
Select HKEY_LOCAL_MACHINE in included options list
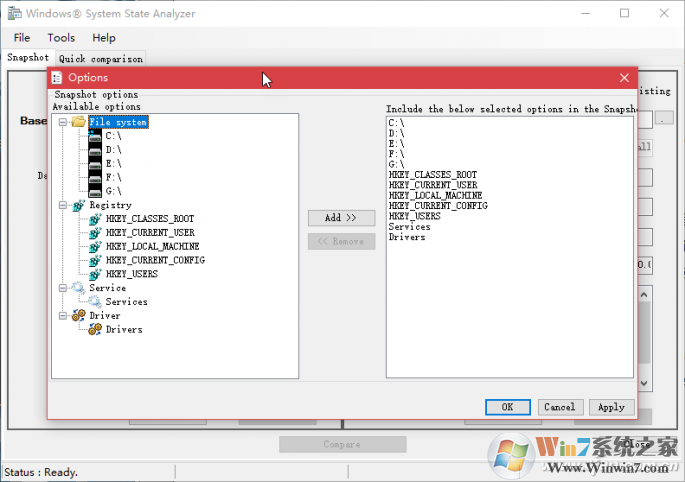[x=436, y=196]
